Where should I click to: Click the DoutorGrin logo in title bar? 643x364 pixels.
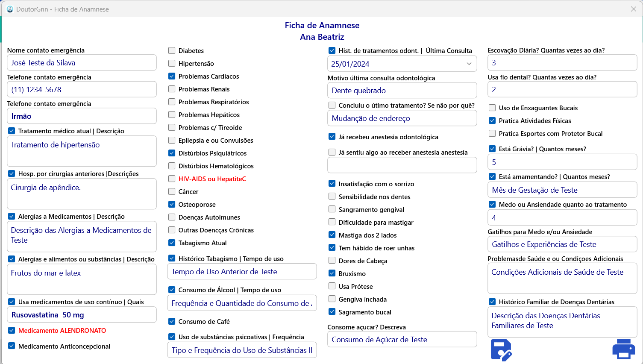9,9
